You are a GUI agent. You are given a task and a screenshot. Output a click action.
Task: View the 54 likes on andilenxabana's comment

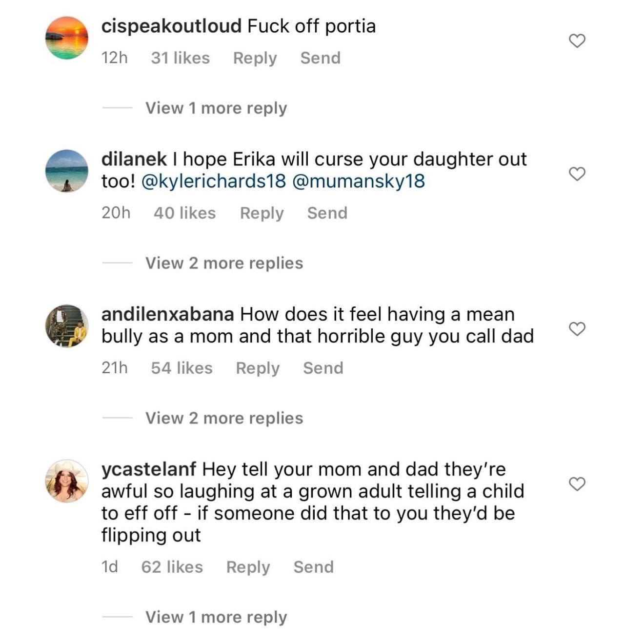coord(181,368)
